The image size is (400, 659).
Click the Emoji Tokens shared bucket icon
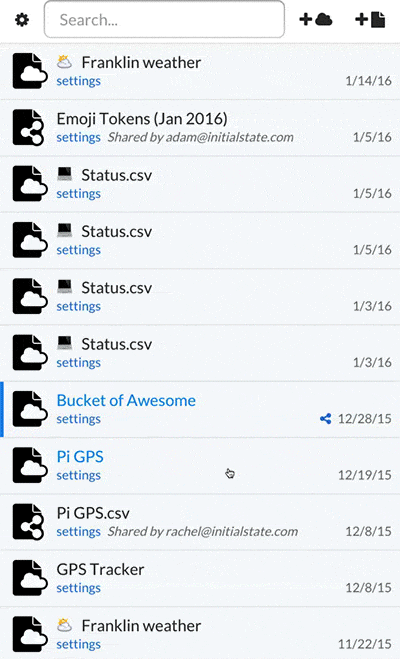coord(28,127)
